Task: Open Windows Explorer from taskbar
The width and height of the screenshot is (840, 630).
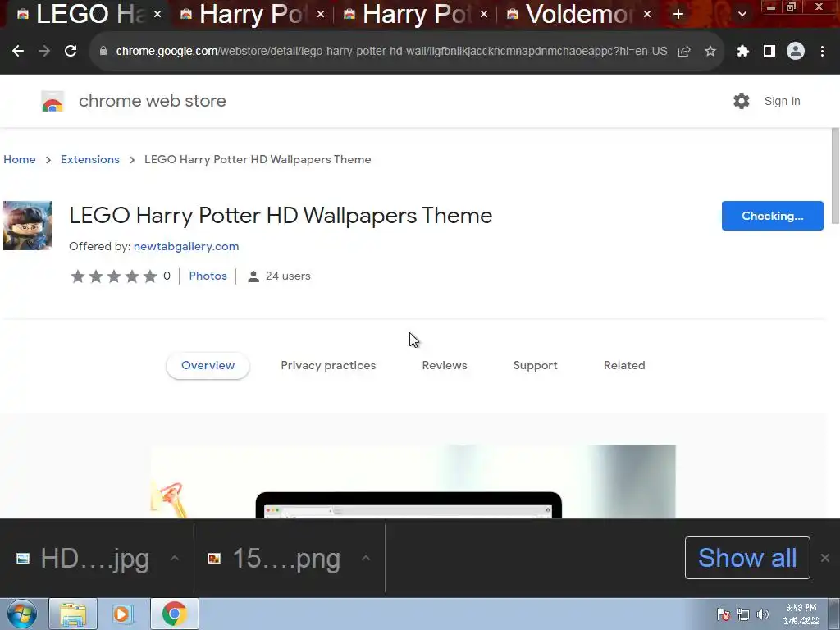Action: pos(73,614)
